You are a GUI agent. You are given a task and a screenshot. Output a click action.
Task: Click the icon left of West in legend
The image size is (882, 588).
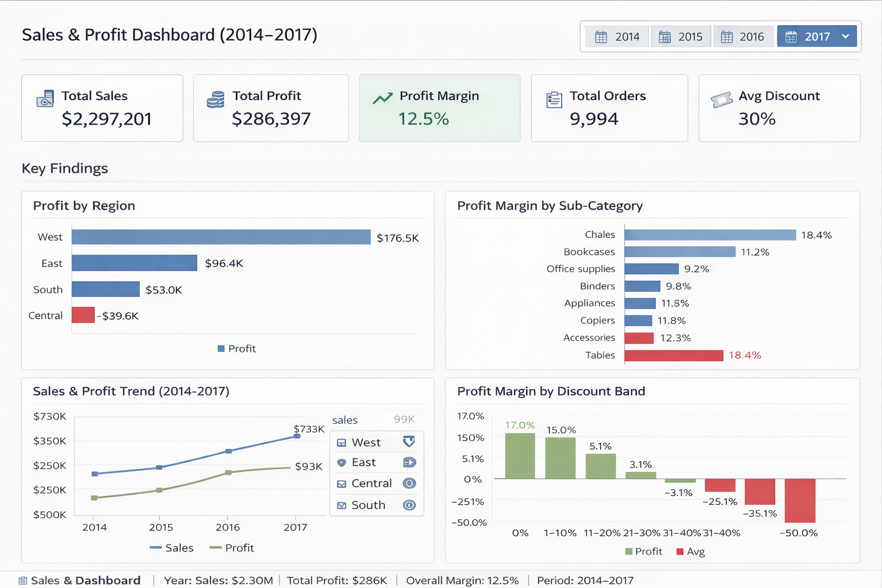tap(342, 443)
